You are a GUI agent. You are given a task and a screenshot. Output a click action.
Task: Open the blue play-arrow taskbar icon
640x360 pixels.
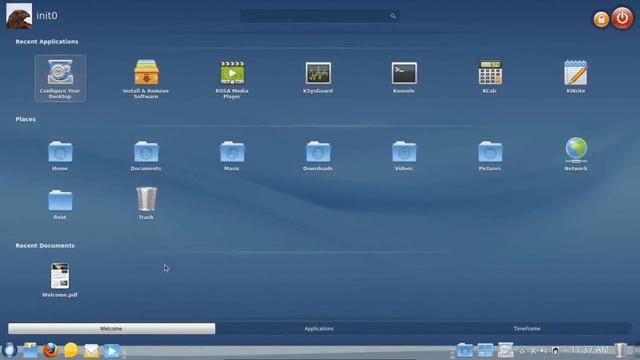[x=111, y=351]
